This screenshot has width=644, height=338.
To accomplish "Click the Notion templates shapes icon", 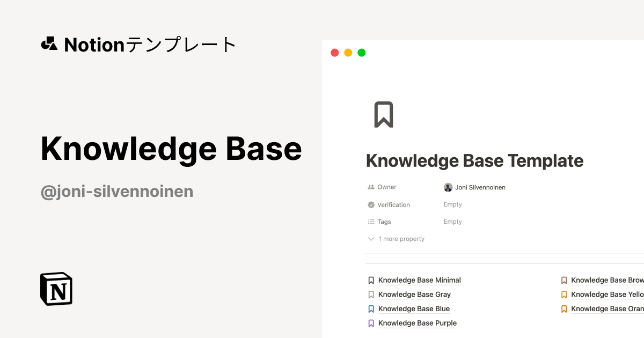I will point(49,44).
